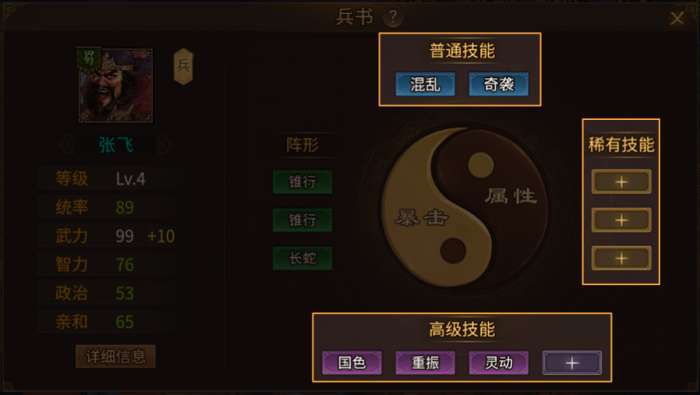This screenshot has width=700, height=395.
Task: Add a skill in first 稀有技能 plus slot
Action: [621, 182]
